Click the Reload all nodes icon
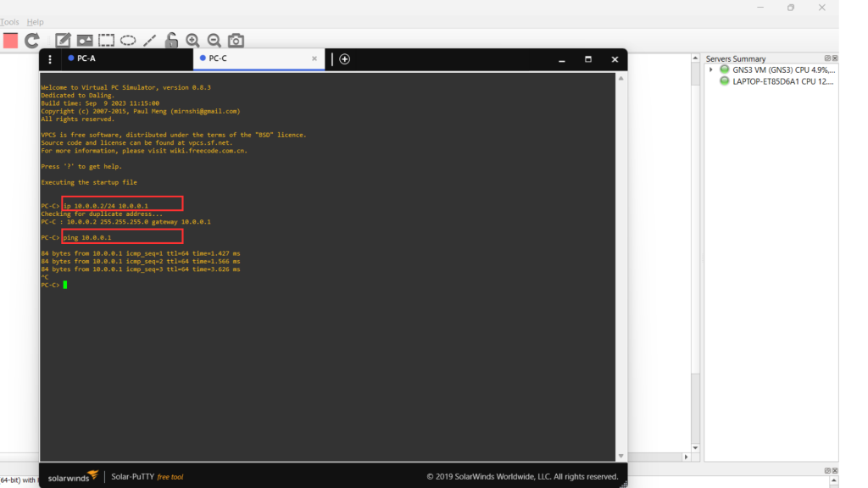The width and height of the screenshot is (868, 488). pyautogui.click(x=32, y=40)
